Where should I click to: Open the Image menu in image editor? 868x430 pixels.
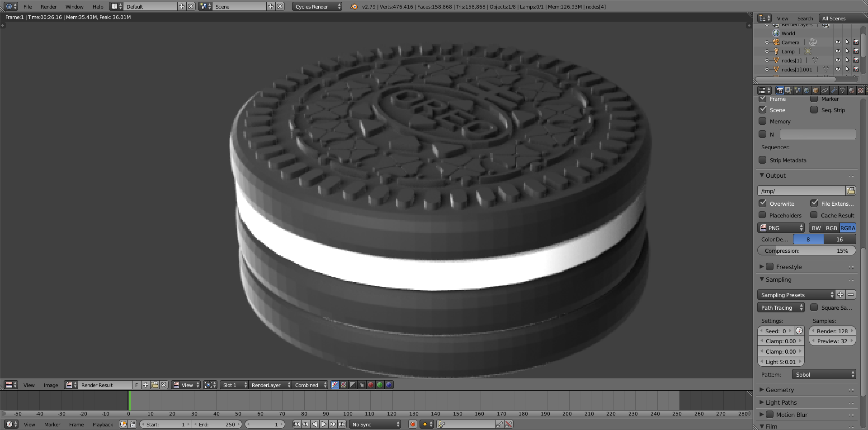pos(51,385)
